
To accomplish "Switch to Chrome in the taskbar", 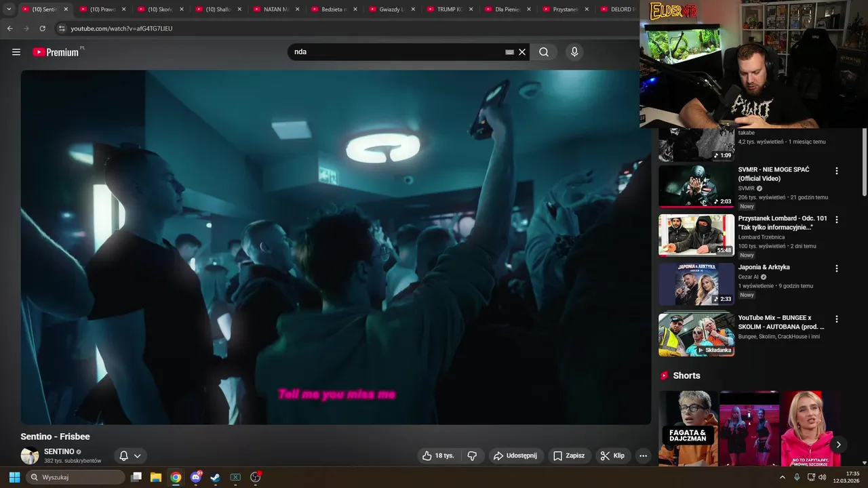I will (176, 477).
